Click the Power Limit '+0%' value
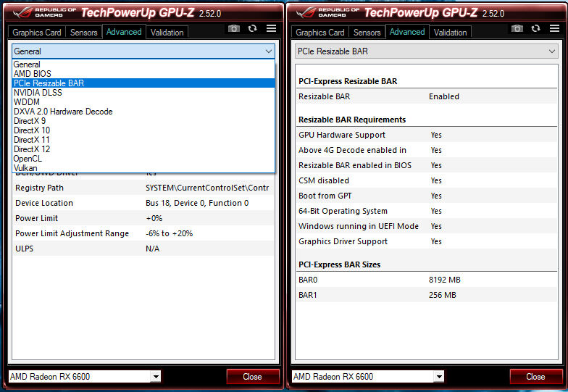This screenshot has height=392, width=568. click(x=154, y=218)
